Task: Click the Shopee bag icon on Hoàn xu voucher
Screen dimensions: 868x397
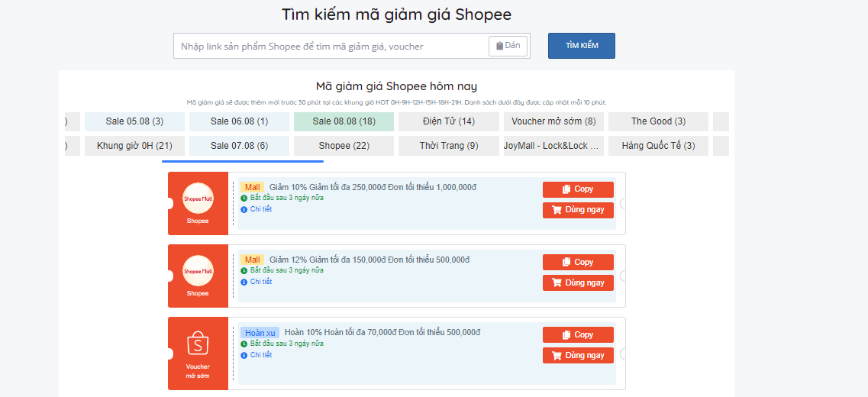Action: point(198,344)
